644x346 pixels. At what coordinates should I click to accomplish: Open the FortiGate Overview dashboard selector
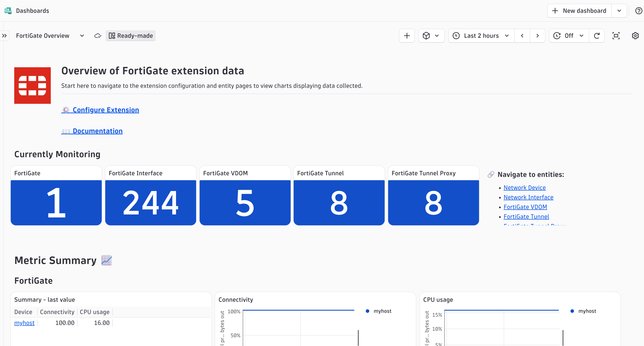point(50,36)
